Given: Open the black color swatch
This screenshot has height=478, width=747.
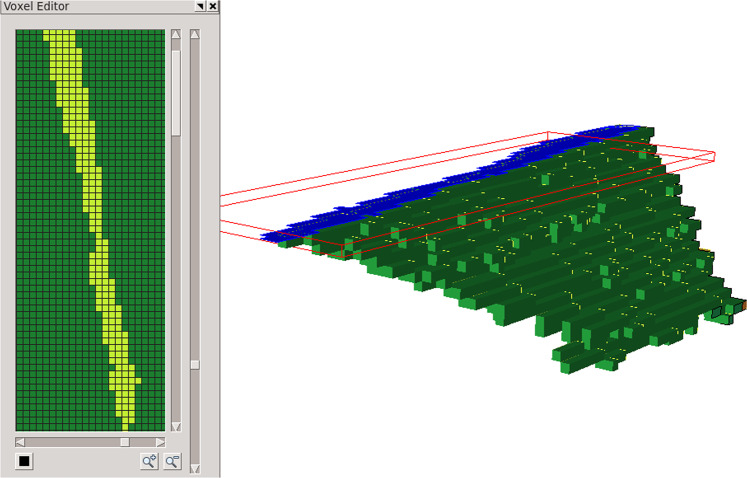Looking at the screenshot, I should [x=25, y=461].
